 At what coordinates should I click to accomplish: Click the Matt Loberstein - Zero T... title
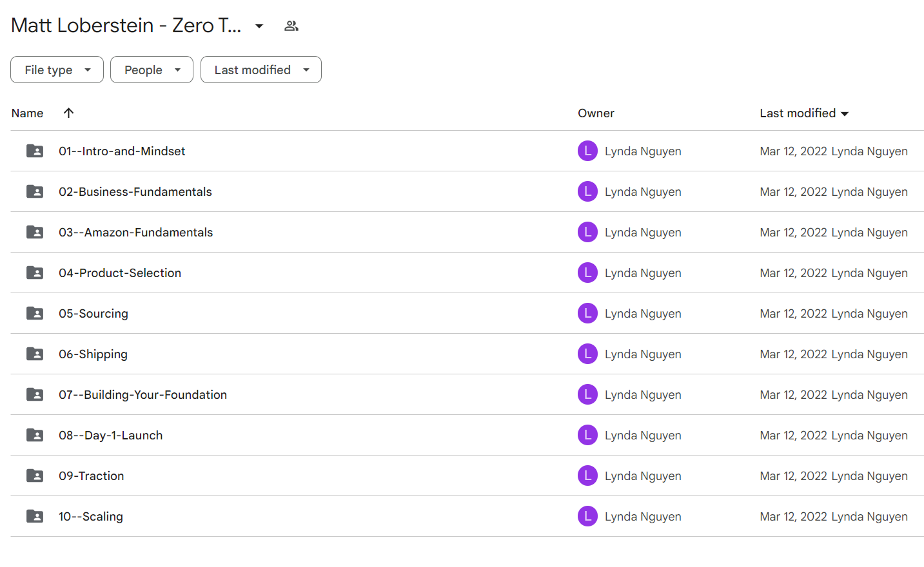pyautogui.click(x=126, y=25)
